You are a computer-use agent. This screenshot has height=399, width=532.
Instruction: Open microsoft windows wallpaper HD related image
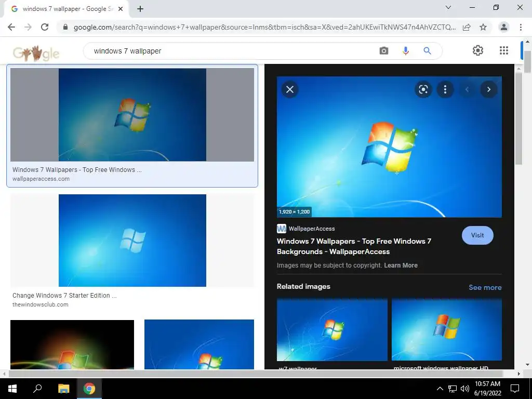pyautogui.click(x=446, y=329)
